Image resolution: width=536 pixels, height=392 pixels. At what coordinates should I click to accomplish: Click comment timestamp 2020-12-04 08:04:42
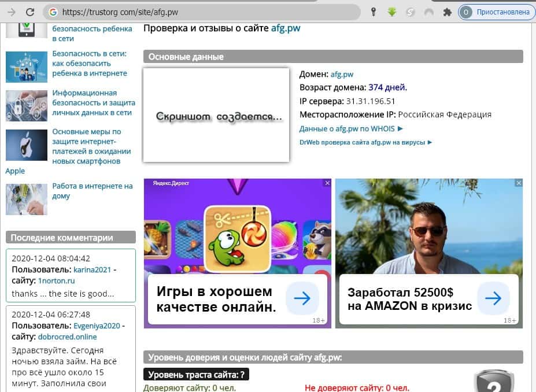[x=51, y=258]
